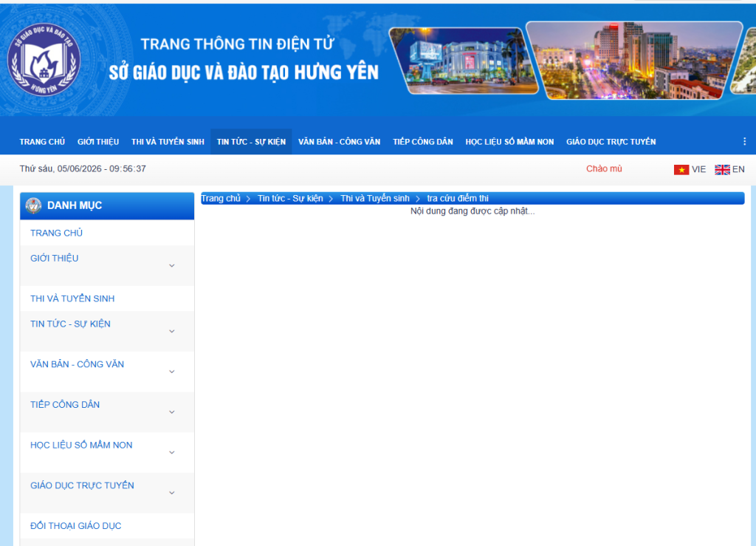Open Tiếp Công Dân in sidebar

[65, 405]
